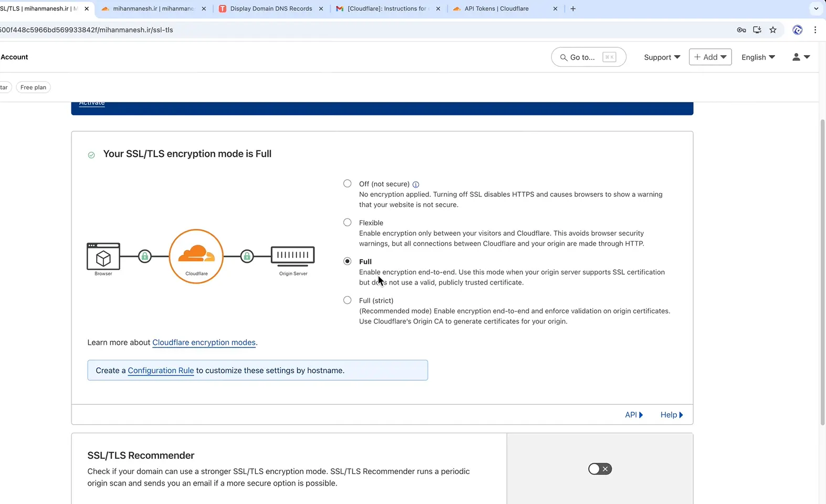Click the browser extension icon
The height and width of the screenshot is (504, 826).
pos(797,30)
